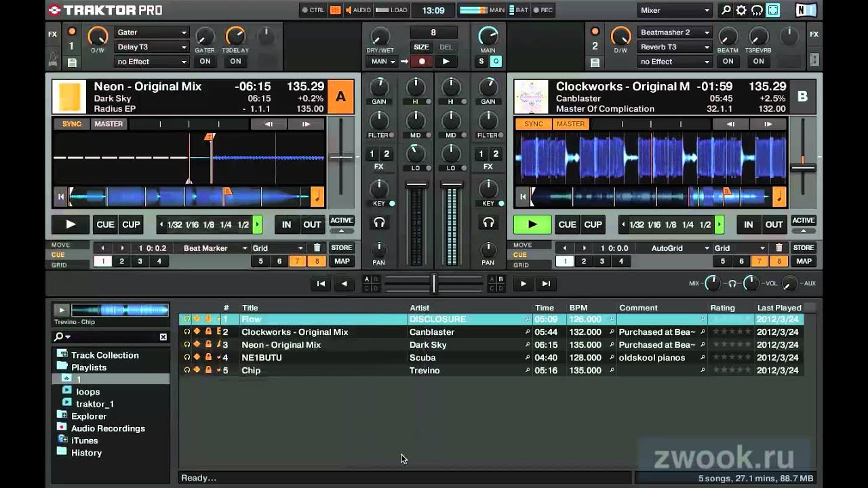
Task: Toggle the T3REVRB effect ON button
Action: pyautogui.click(x=758, y=61)
